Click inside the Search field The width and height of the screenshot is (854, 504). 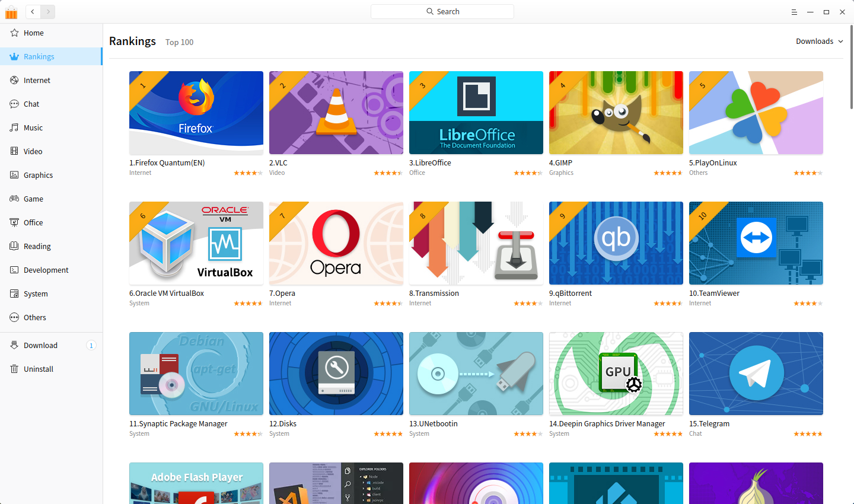(x=442, y=11)
